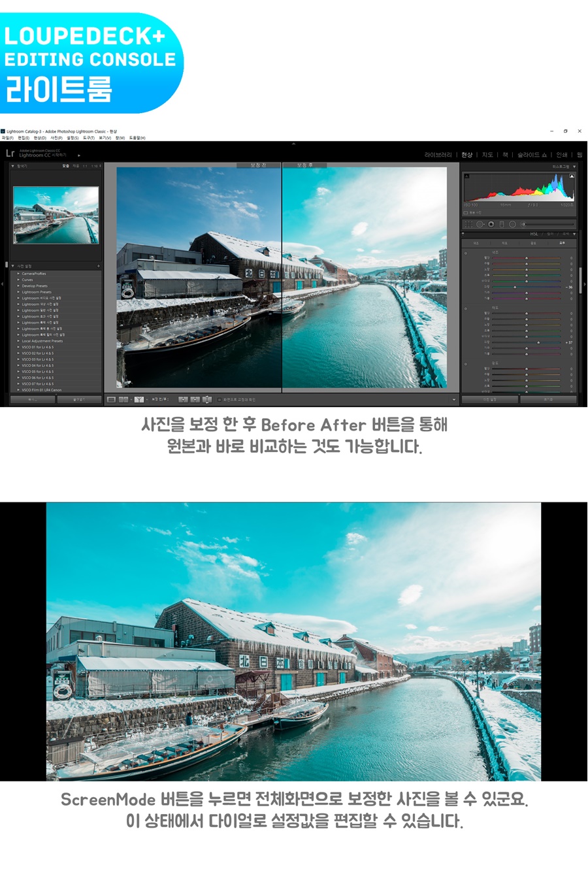Toggle the highlight clipping indicator in histogram
The height and width of the screenshot is (882, 588).
tap(572, 176)
